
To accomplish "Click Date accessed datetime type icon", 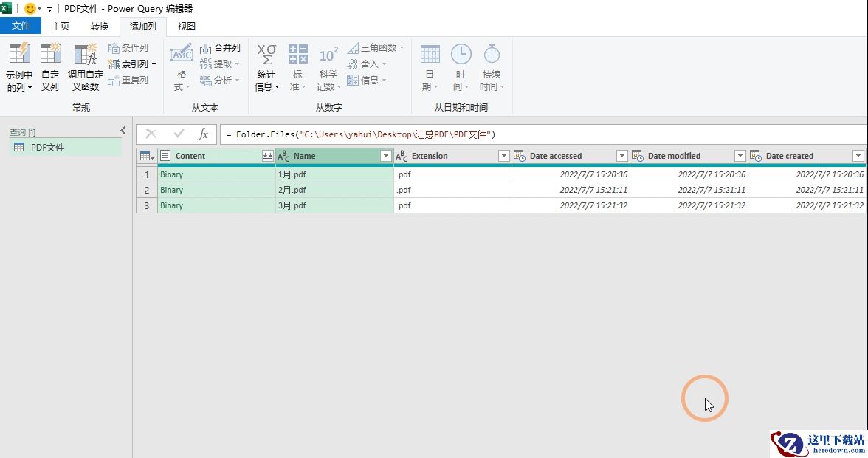I will 520,156.
